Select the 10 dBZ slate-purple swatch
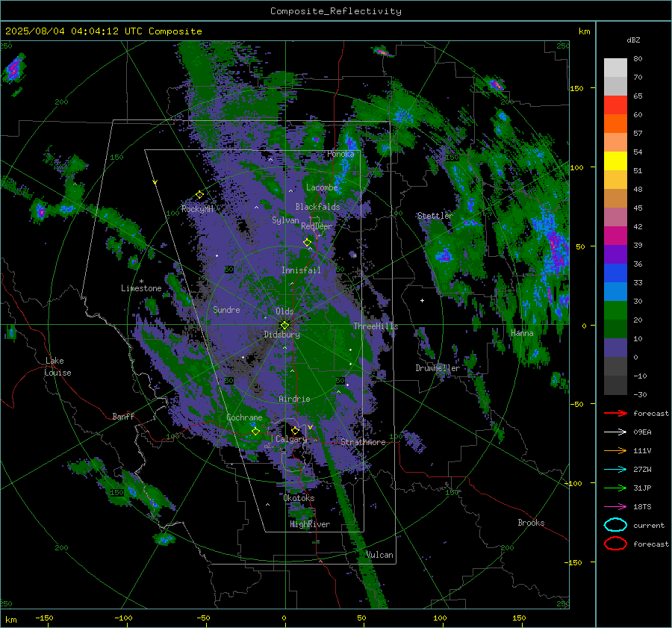This screenshot has width=672, height=628. [x=615, y=348]
